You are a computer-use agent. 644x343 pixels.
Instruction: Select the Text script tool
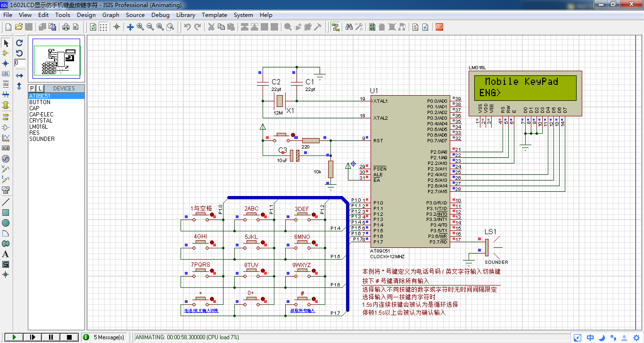[6, 84]
